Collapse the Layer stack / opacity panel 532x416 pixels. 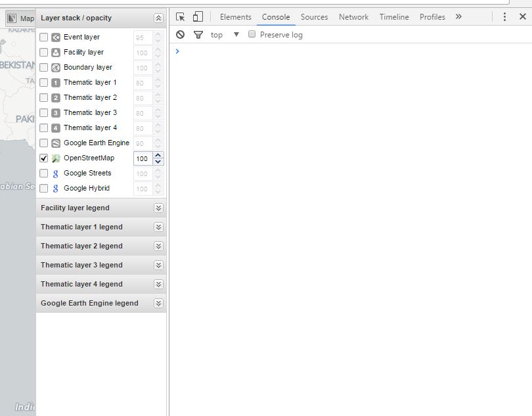pyautogui.click(x=158, y=18)
